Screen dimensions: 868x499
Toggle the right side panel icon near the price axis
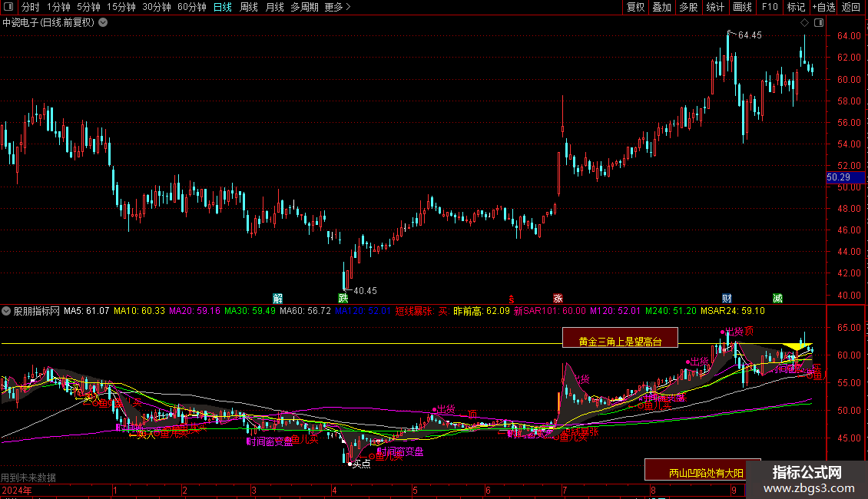click(819, 23)
